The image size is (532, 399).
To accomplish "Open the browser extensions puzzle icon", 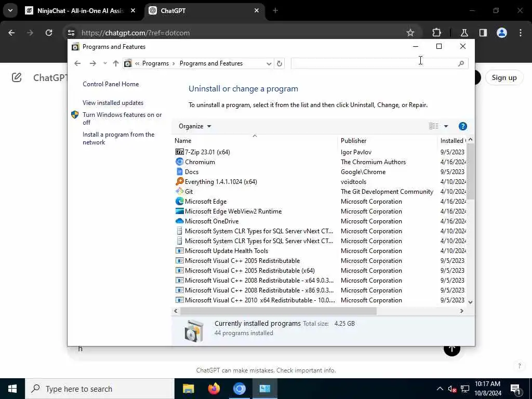I will tap(436, 33).
